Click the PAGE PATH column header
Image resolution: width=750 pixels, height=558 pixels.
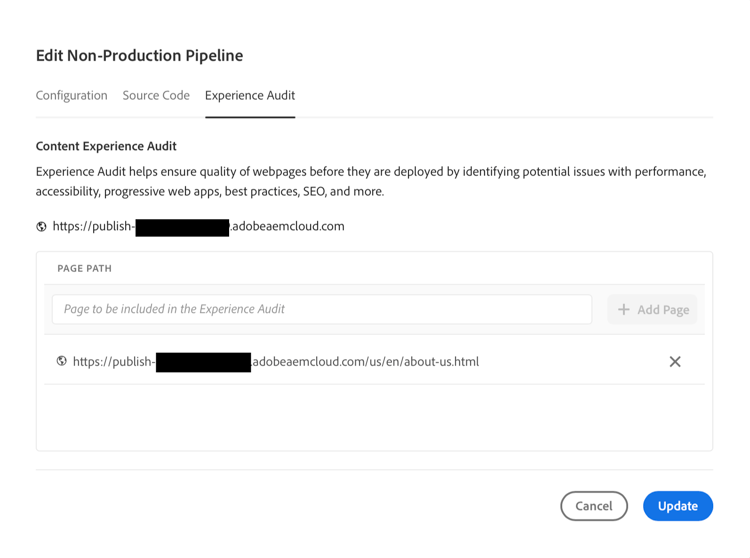pyautogui.click(x=85, y=269)
